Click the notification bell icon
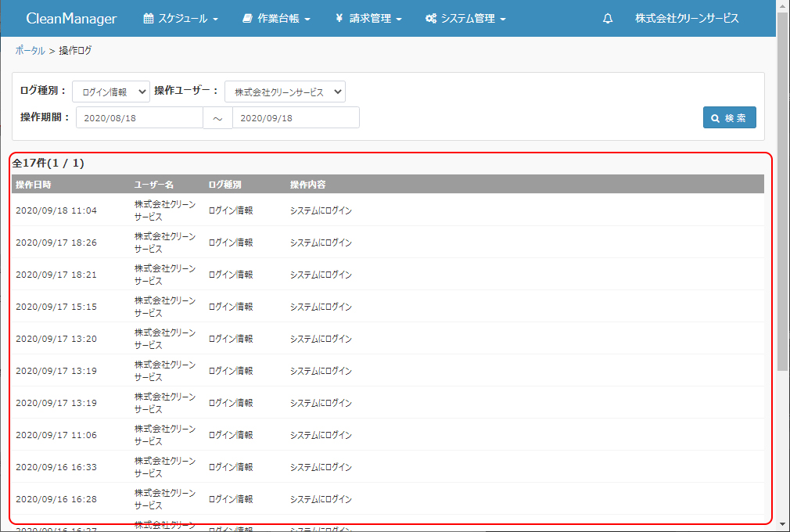The height and width of the screenshot is (532, 790). point(608,19)
